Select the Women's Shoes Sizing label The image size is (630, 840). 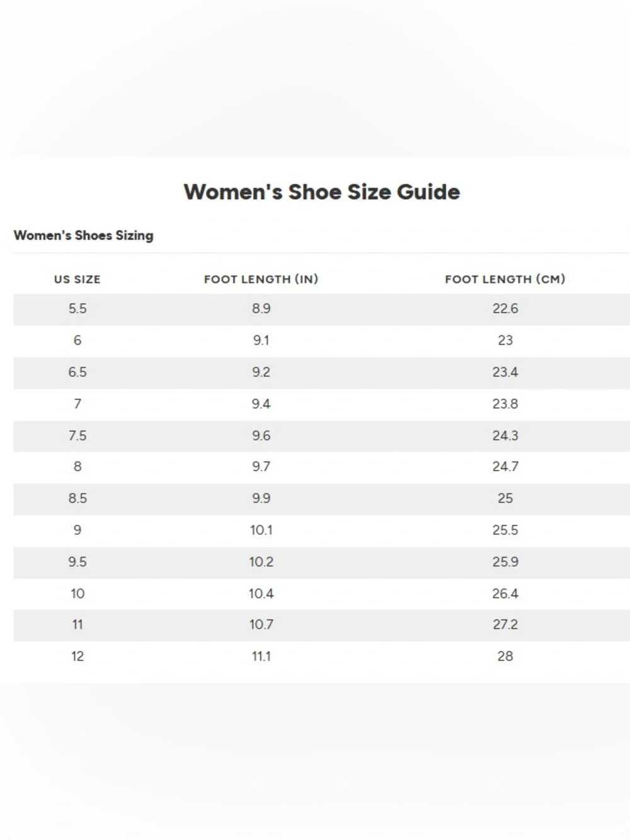84,235
